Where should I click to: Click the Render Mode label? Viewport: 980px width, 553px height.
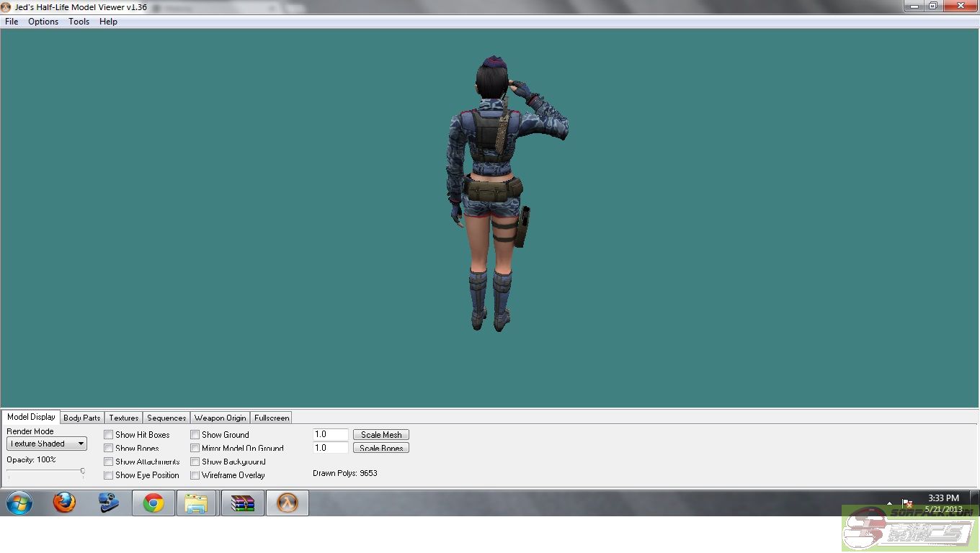30,431
